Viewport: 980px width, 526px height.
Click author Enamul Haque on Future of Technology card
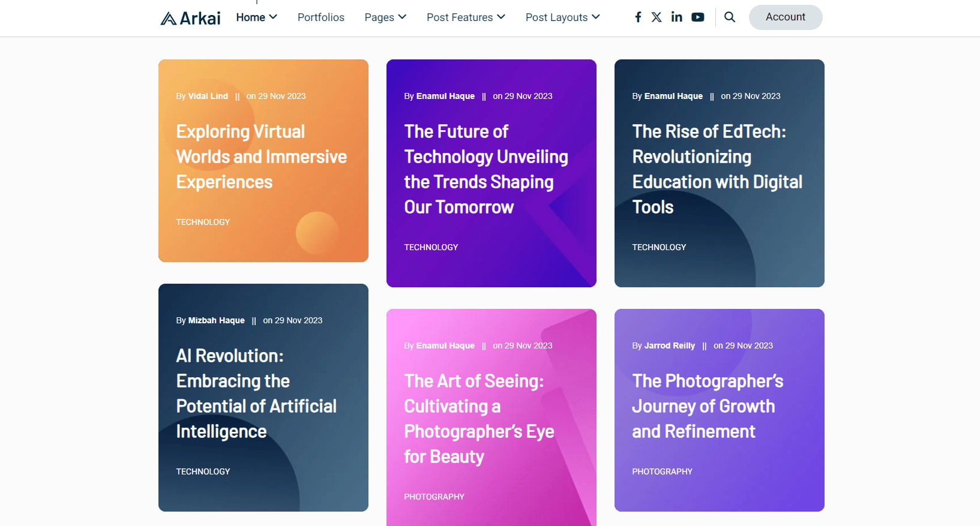coord(445,96)
